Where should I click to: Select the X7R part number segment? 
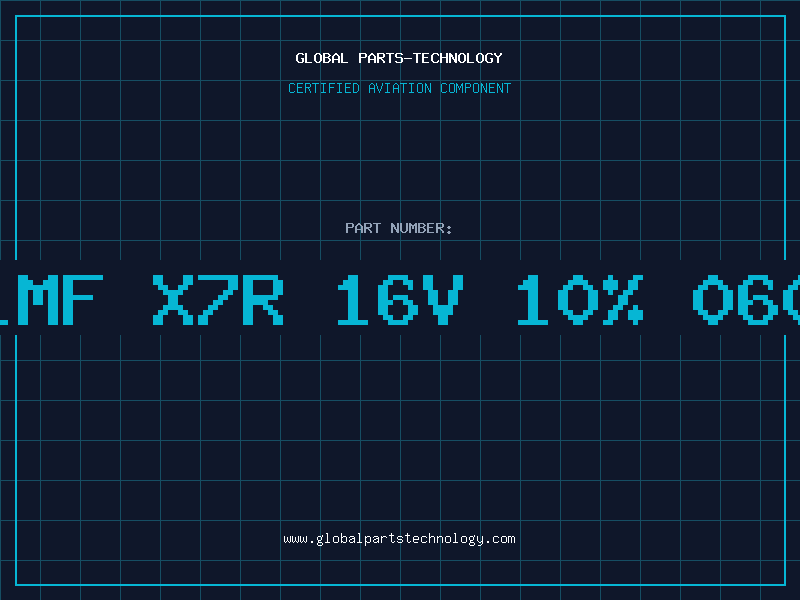click(218, 299)
